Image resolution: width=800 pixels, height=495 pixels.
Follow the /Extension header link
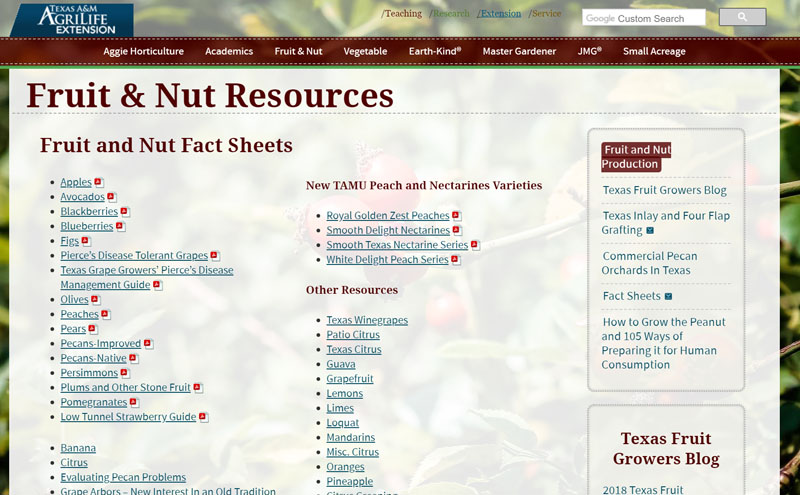(499, 14)
